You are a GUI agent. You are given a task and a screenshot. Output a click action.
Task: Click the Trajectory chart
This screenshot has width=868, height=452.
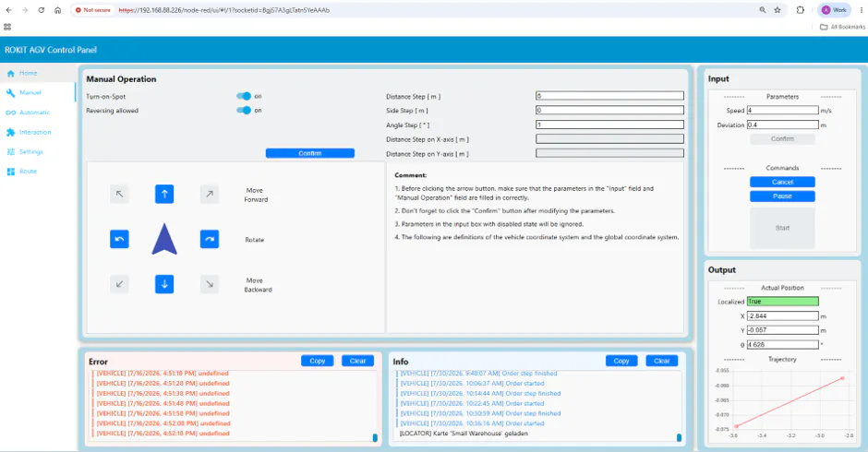coord(785,402)
